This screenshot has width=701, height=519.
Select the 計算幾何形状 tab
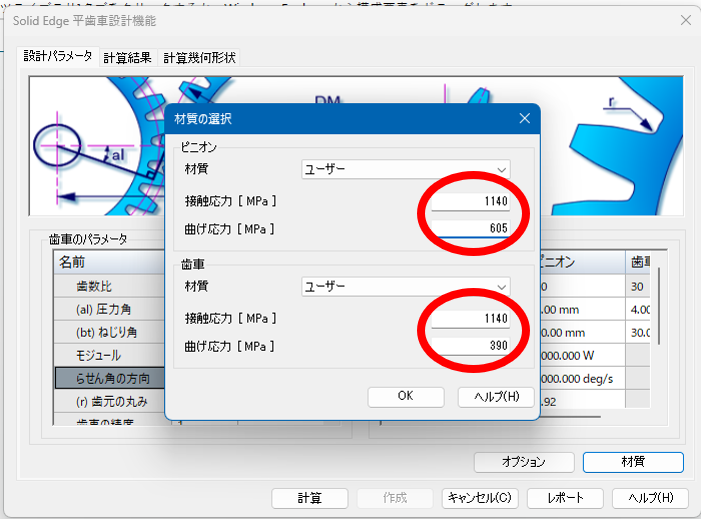pyautogui.click(x=199, y=58)
